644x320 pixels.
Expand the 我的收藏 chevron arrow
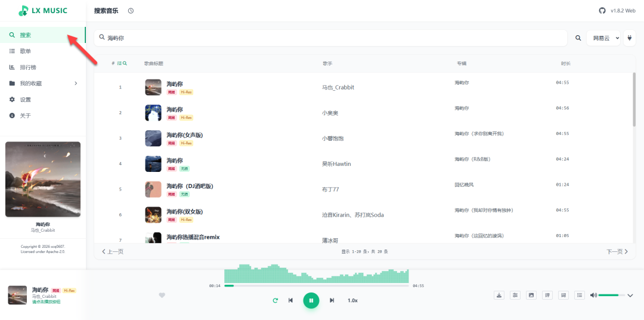(x=76, y=83)
